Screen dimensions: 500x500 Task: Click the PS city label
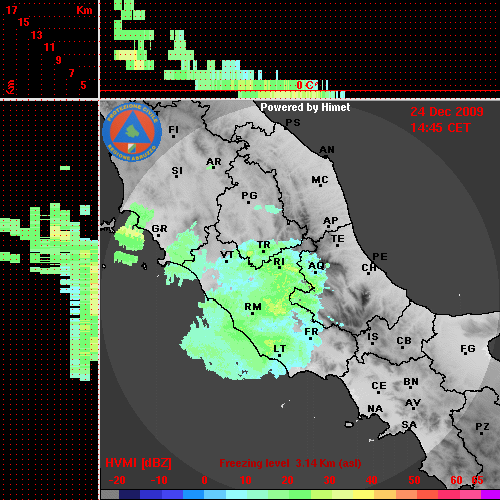point(293,123)
